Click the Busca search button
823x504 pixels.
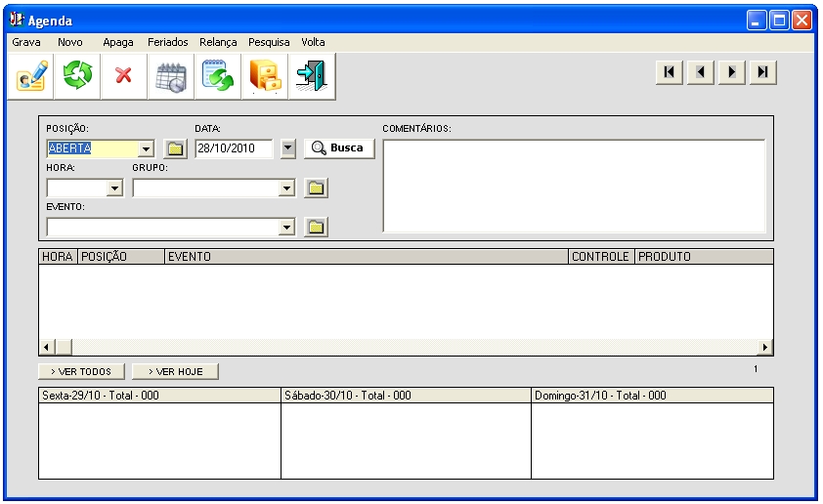[x=338, y=148]
